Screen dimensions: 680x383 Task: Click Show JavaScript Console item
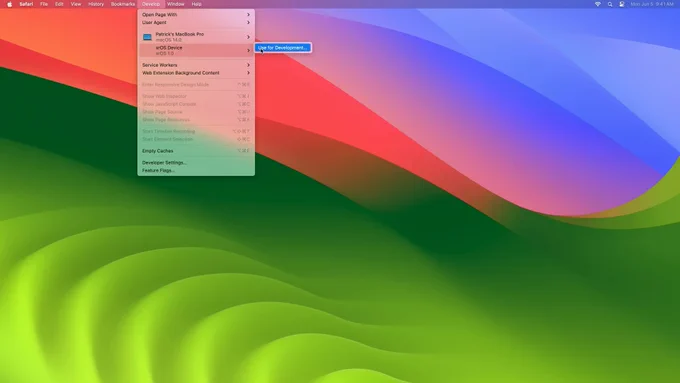196,104
